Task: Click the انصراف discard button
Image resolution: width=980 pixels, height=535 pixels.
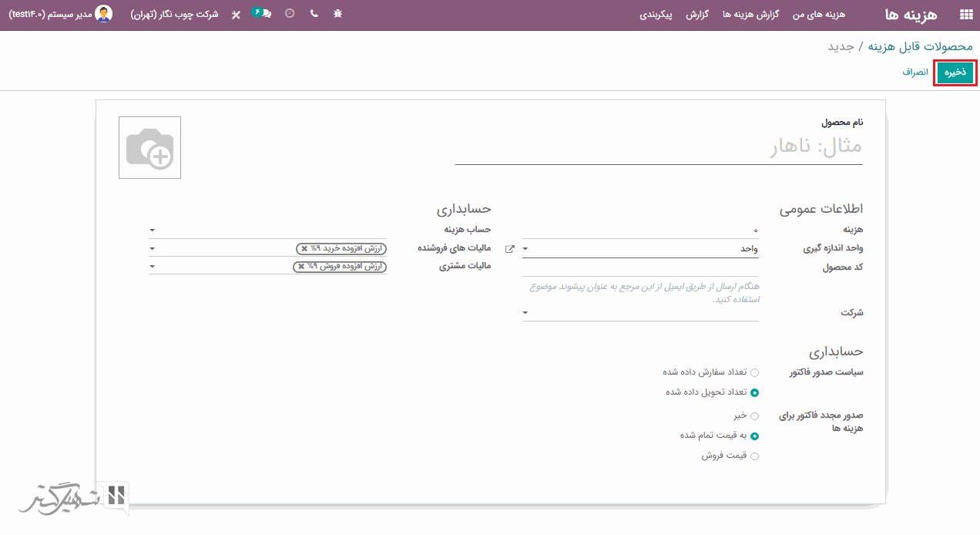Action: pos(915,72)
